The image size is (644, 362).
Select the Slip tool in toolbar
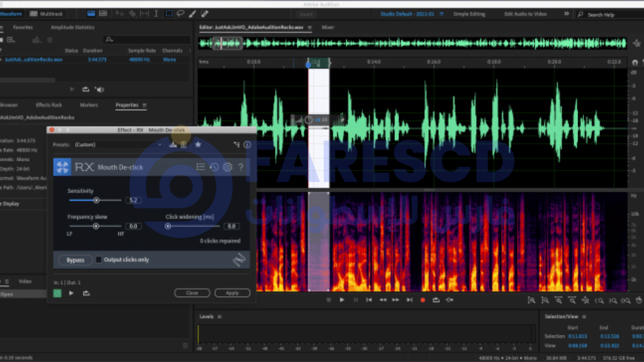pyautogui.click(x=144, y=14)
